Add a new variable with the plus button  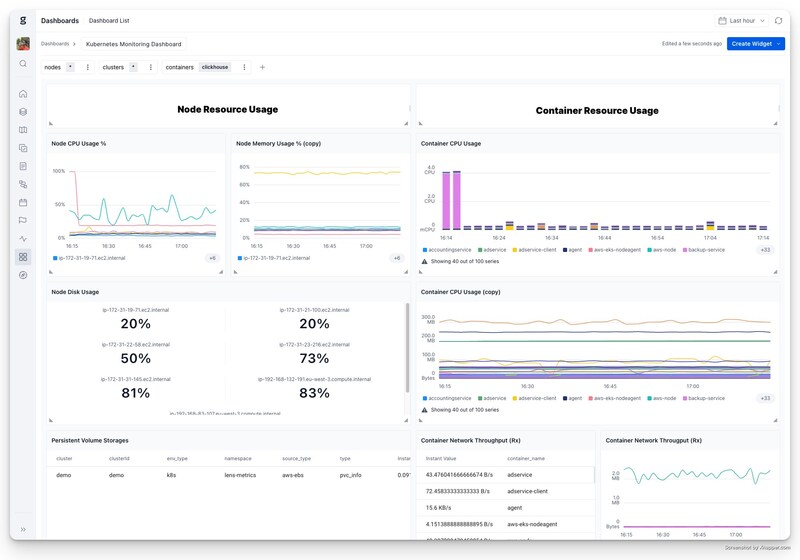tap(263, 67)
